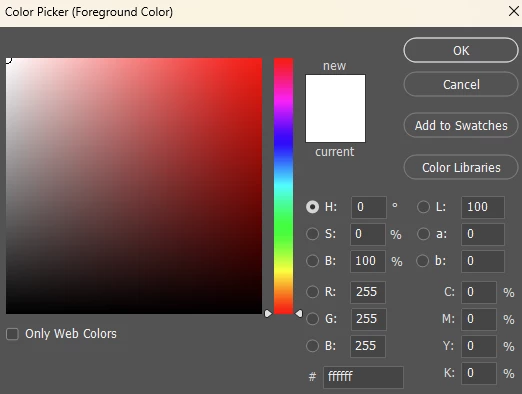Open Color Libraries
The height and width of the screenshot is (394, 522).
click(461, 167)
